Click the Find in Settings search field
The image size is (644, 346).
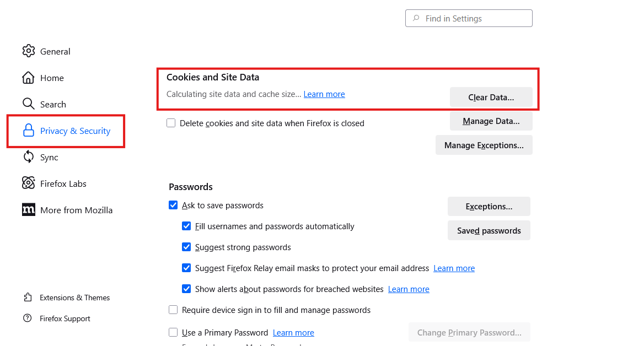(468, 18)
